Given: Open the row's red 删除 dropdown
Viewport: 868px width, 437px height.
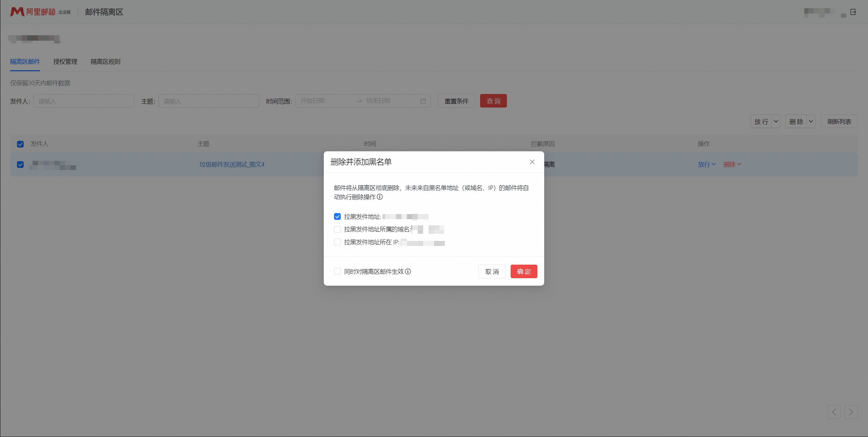Looking at the screenshot, I should pos(732,165).
